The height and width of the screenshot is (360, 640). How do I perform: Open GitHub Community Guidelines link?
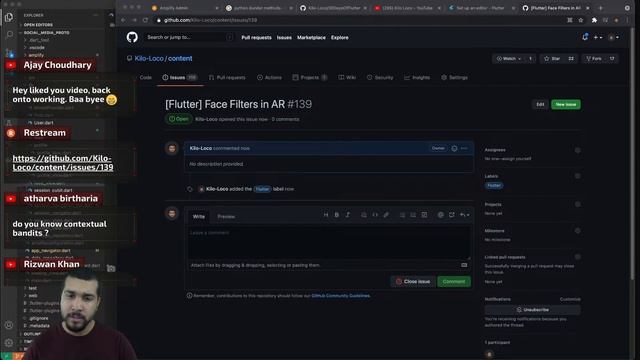point(340,296)
